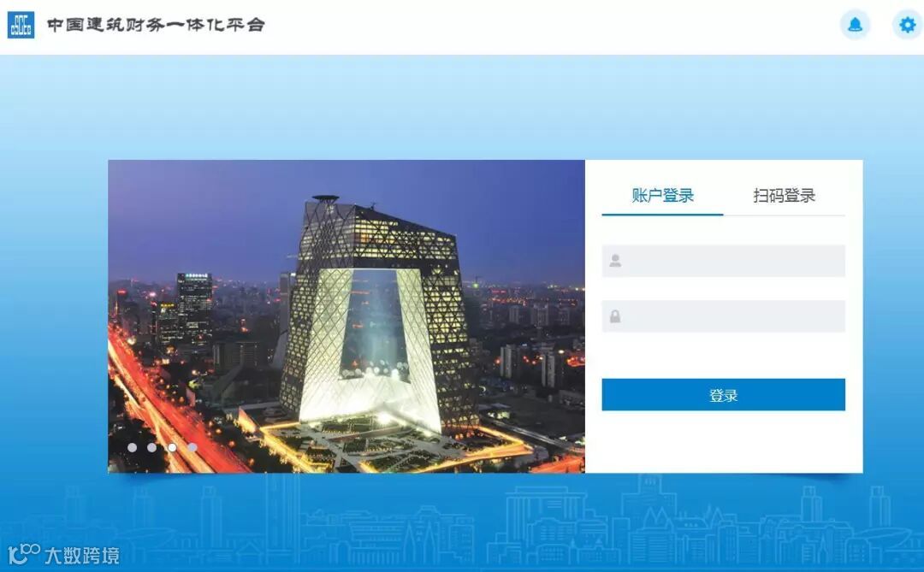Image resolution: width=924 pixels, height=572 pixels.
Task: Open the notifications bell
Action: pos(855,25)
